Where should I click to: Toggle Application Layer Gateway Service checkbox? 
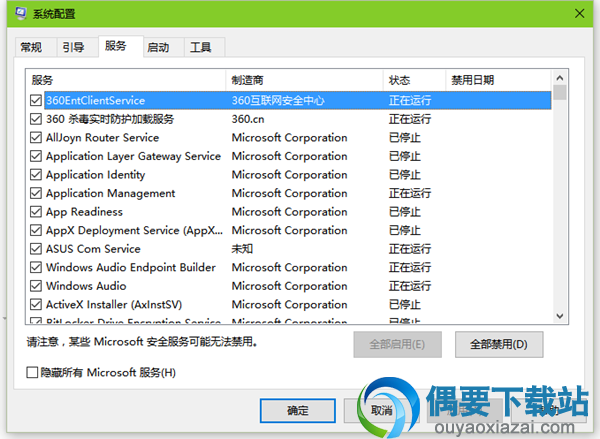(x=36, y=156)
